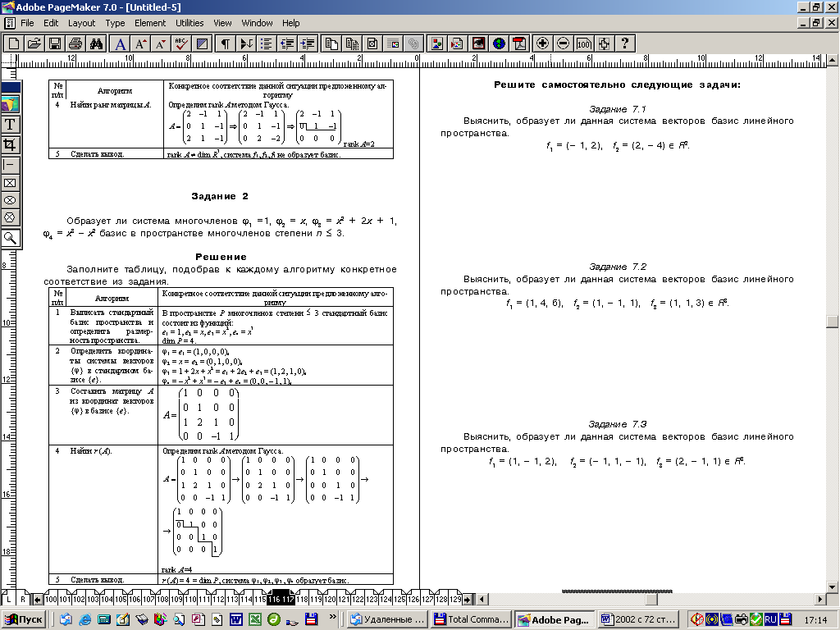Open paragraph specs via pilcrow icon
Screen dimensions: 840x630
click(x=226, y=43)
